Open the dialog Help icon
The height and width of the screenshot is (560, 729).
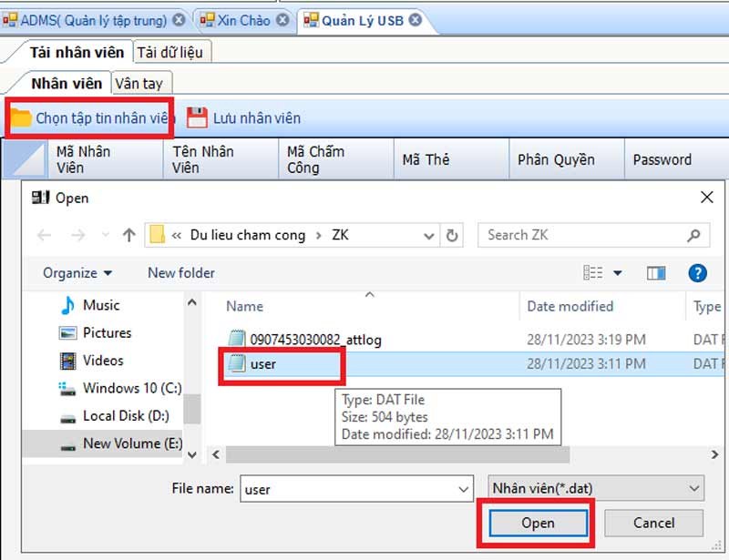pos(697,273)
